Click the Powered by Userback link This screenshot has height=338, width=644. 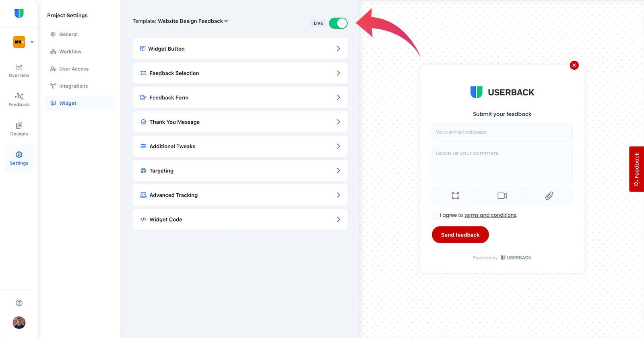point(502,258)
